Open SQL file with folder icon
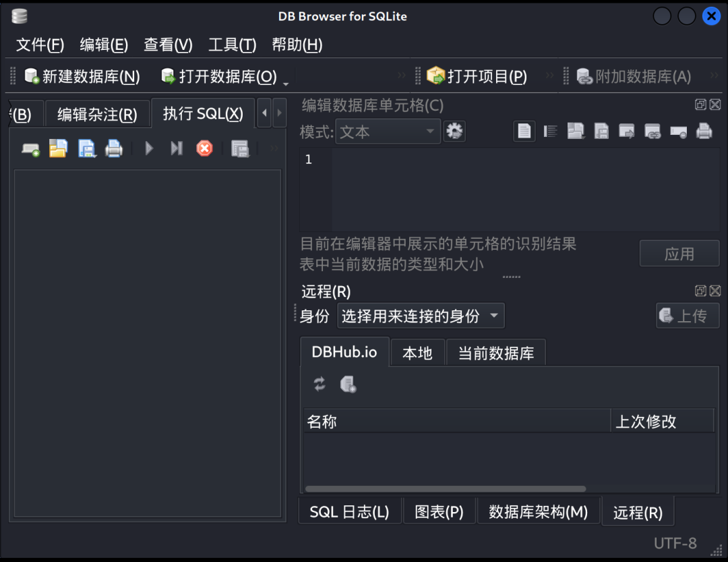Screen dimensions: 728x562 coord(58,148)
